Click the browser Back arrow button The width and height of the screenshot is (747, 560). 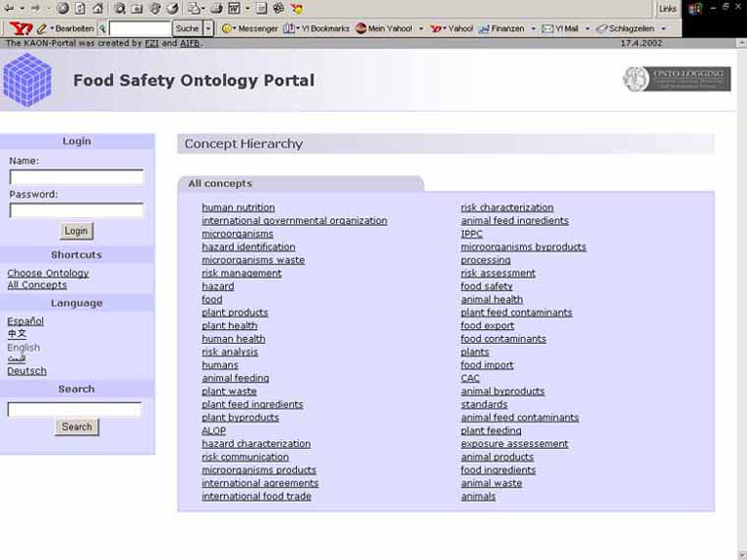click(x=9, y=8)
